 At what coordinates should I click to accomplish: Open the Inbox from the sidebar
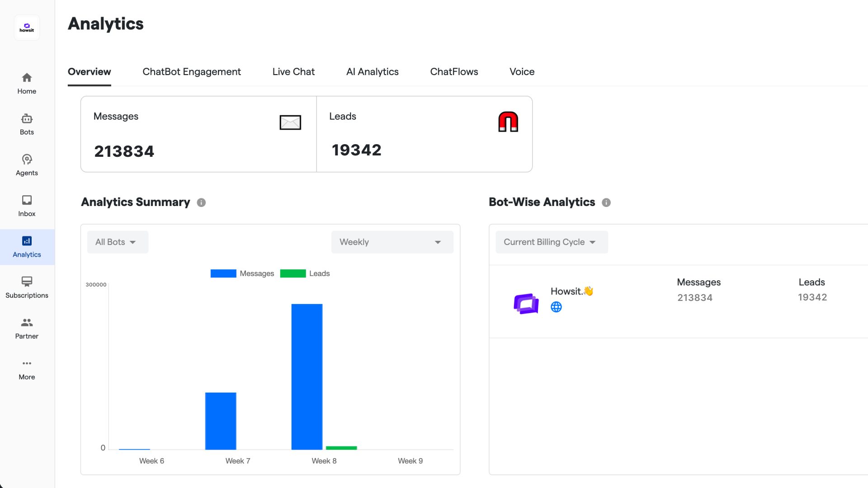27,206
